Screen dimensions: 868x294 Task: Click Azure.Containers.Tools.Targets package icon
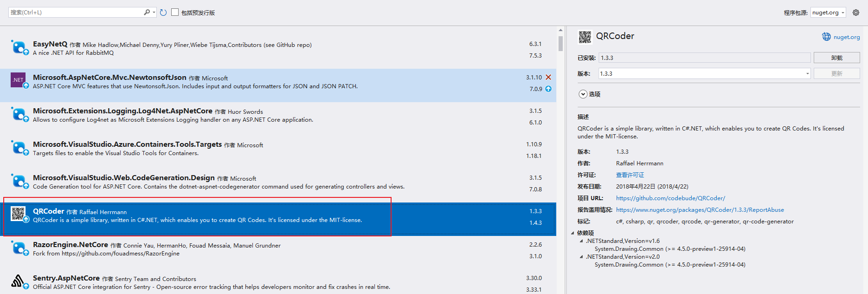tap(19, 148)
